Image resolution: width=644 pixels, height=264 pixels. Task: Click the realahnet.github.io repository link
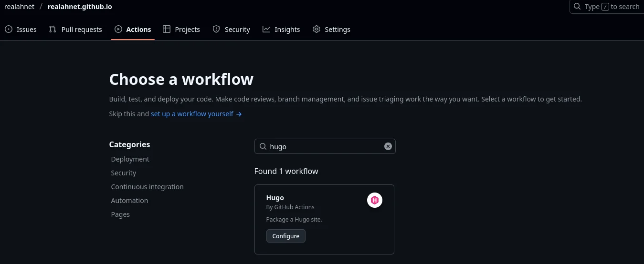click(x=80, y=7)
